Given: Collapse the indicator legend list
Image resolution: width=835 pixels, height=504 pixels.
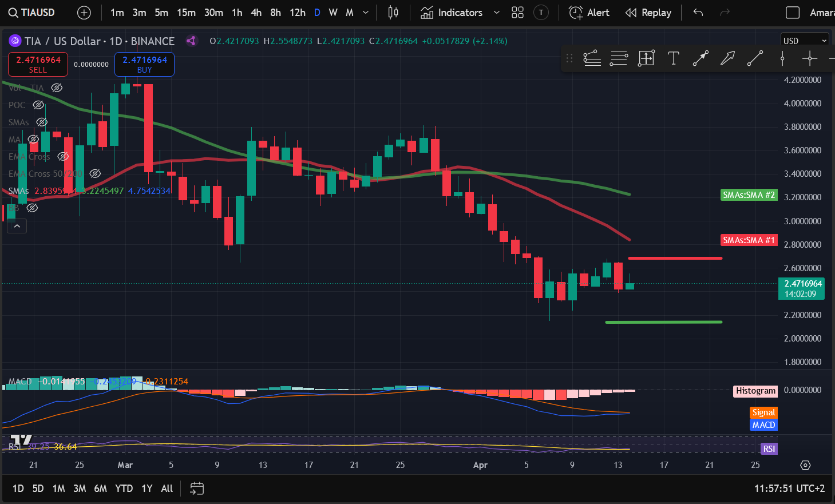Looking at the screenshot, I should [x=17, y=227].
